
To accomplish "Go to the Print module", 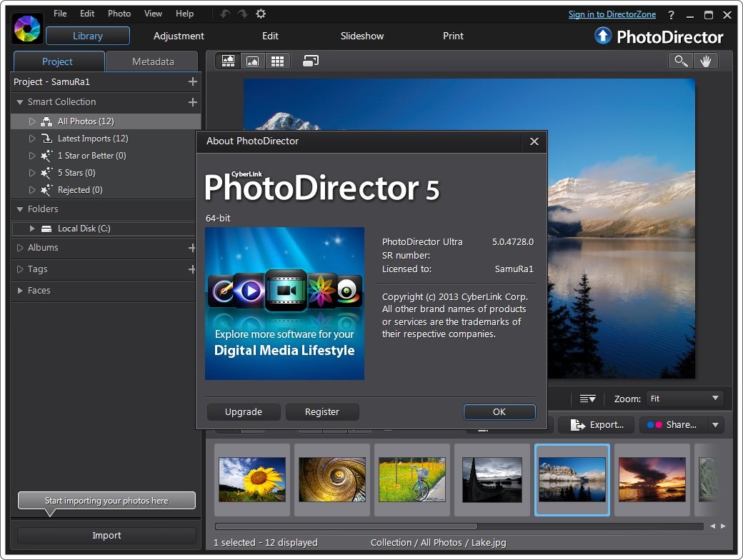I will (453, 36).
